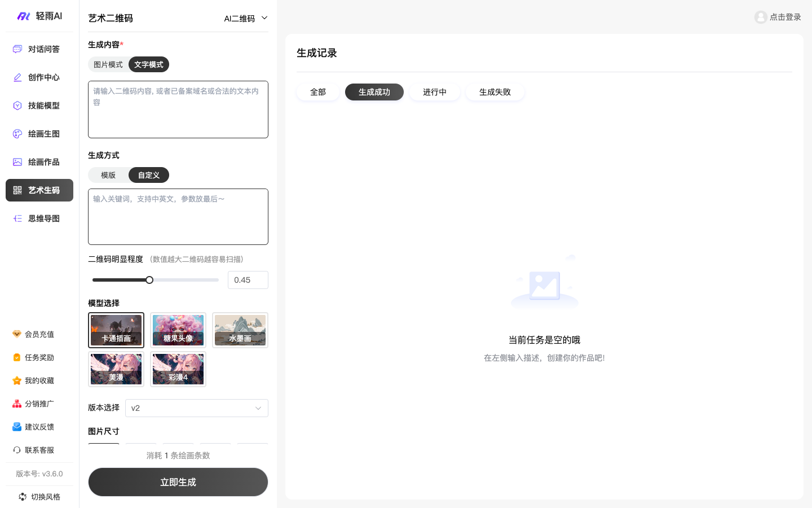Filter results by 进行中 status
The height and width of the screenshot is (508, 812).
coord(434,92)
